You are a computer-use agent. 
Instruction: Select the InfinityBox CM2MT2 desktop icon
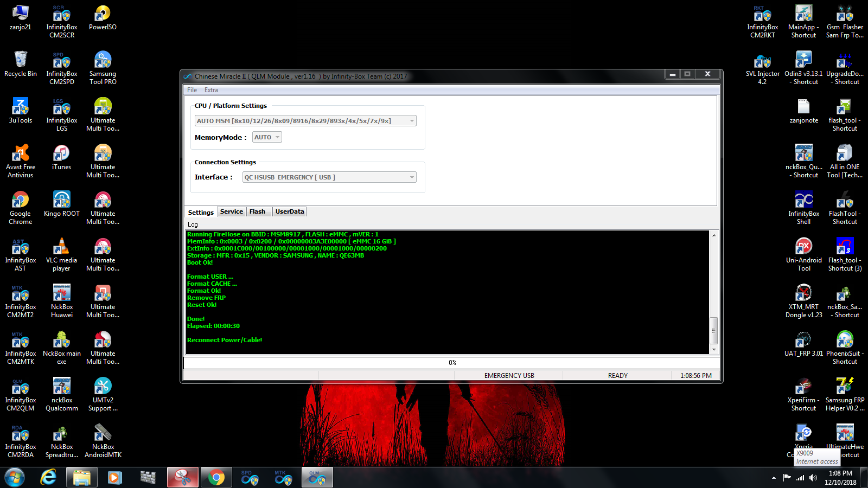click(21, 301)
